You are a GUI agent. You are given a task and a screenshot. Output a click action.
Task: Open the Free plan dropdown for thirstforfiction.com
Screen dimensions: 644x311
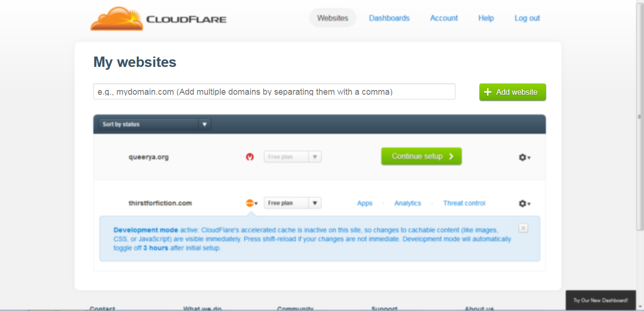click(292, 203)
